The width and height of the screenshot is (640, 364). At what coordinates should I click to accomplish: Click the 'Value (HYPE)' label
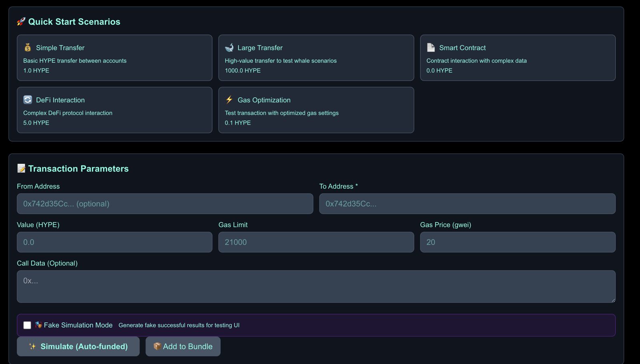(38, 225)
